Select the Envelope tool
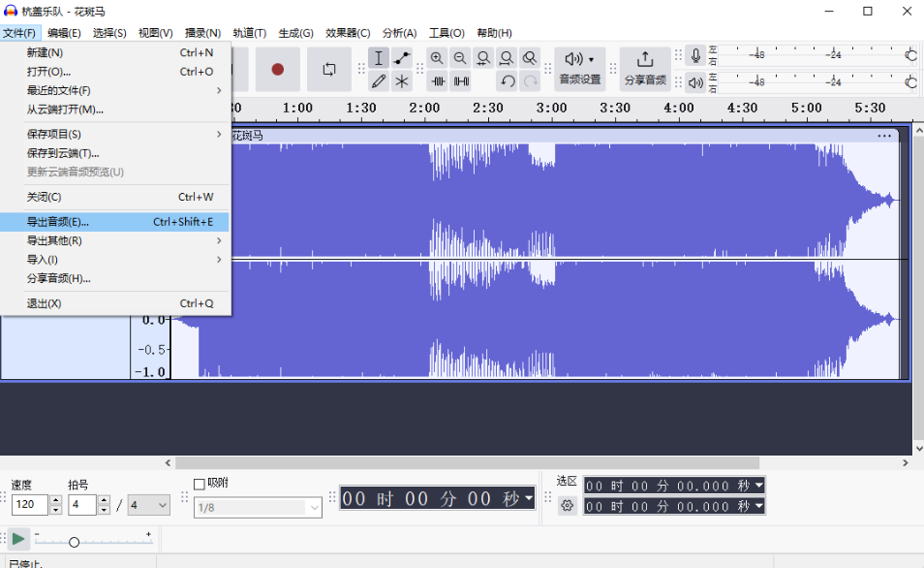Viewport: 924px width, 568px height. pos(402,57)
